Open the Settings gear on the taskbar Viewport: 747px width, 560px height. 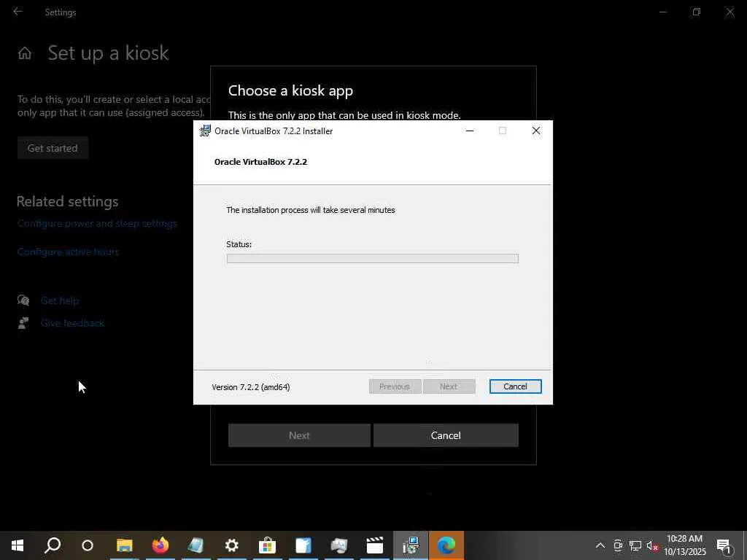[x=231, y=545]
